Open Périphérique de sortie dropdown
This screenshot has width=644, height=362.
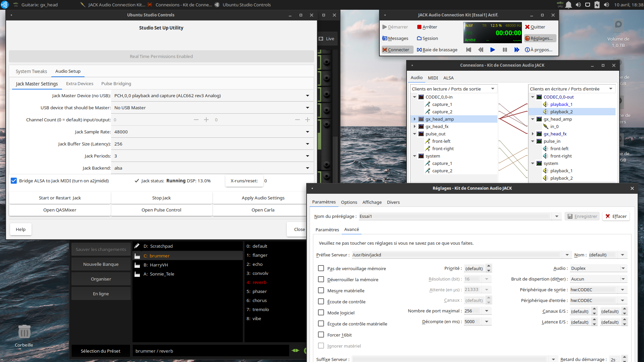click(623, 290)
